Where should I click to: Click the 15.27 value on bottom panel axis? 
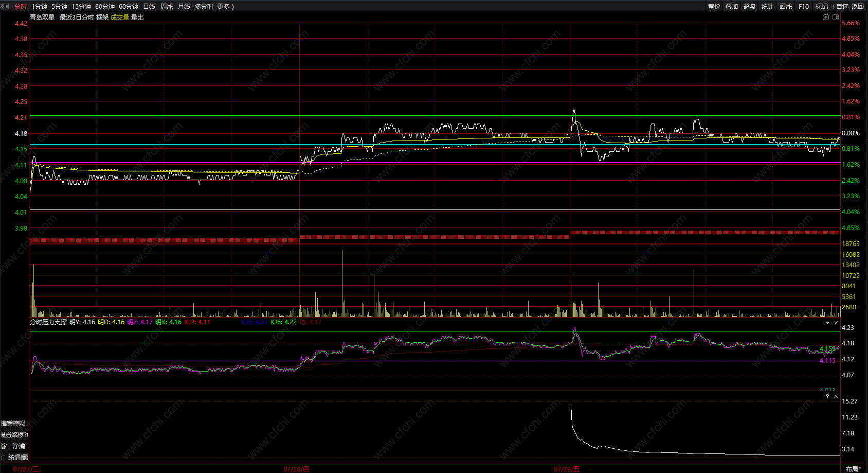click(x=849, y=401)
